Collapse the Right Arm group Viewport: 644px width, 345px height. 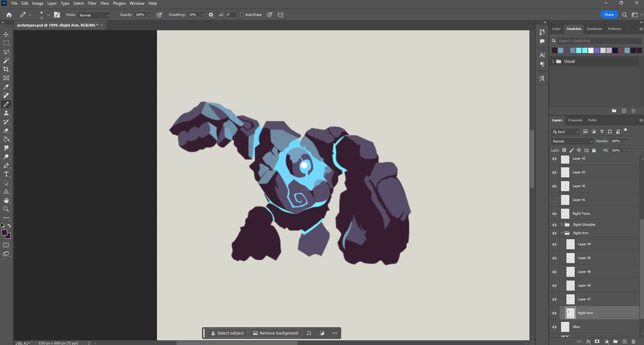pyautogui.click(x=561, y=233)
